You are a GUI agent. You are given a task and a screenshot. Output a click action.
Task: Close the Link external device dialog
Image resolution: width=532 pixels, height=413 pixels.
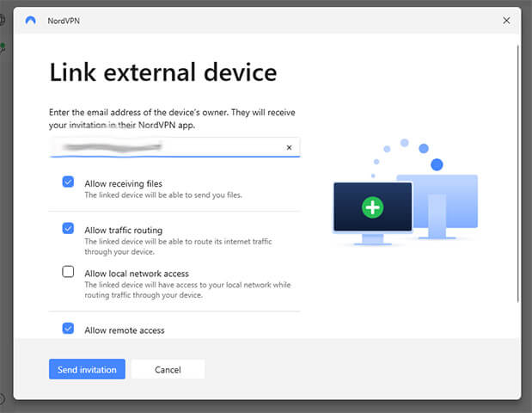point(506,21)
